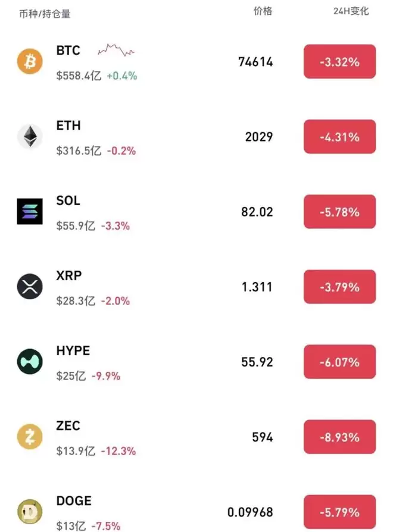Click the Ethereum diamond icon
393x532 pixels.
(30, 136)
